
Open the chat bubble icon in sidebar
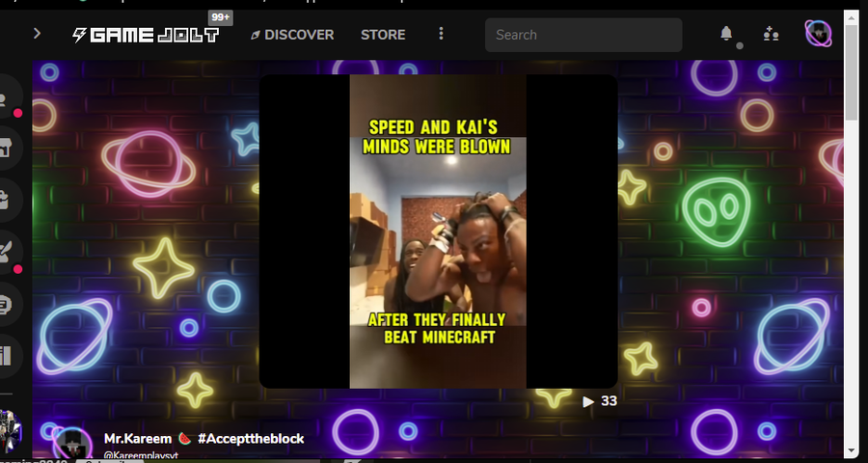(6, 305)
